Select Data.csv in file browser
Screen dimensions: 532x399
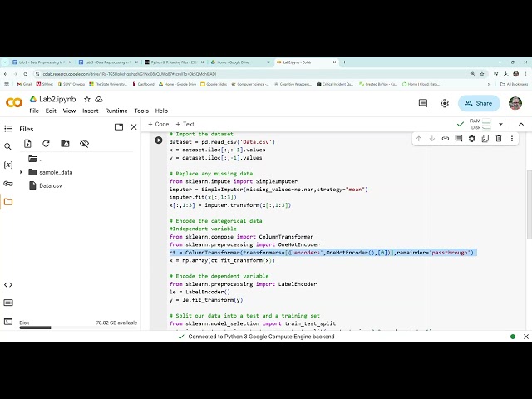tap(51, 185)
